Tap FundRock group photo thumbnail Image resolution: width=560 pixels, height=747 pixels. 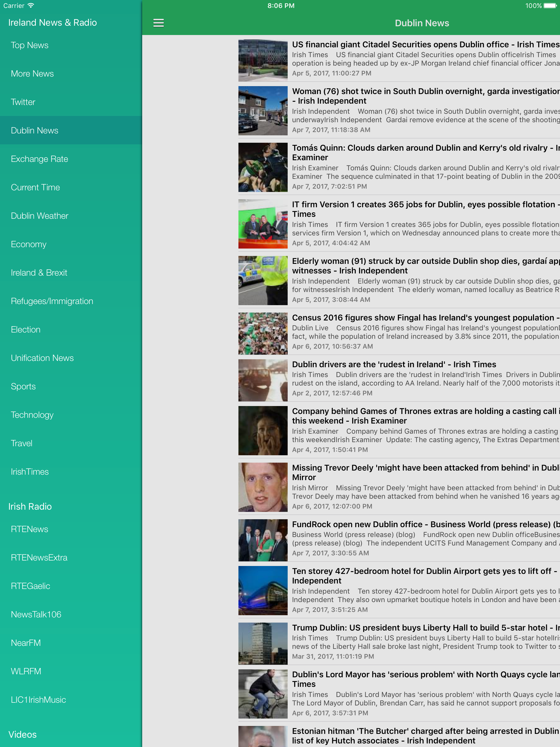pyautogui.click(x=263, y=540)
